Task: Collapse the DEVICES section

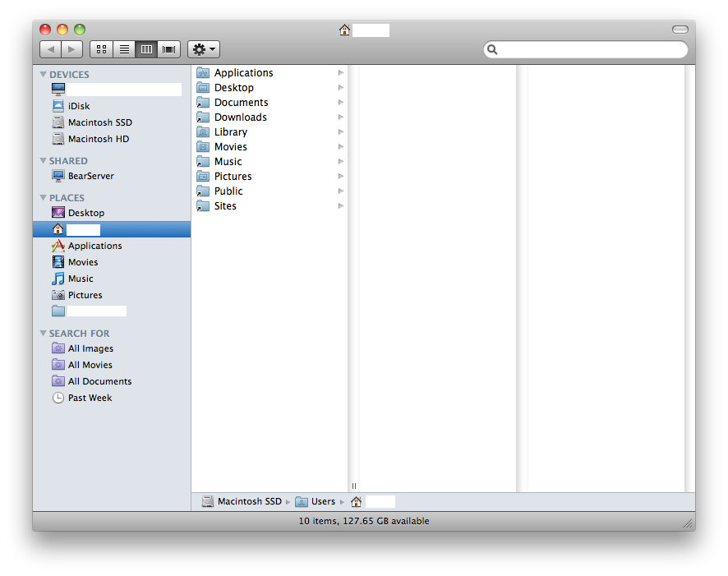Action: point(44,74)
